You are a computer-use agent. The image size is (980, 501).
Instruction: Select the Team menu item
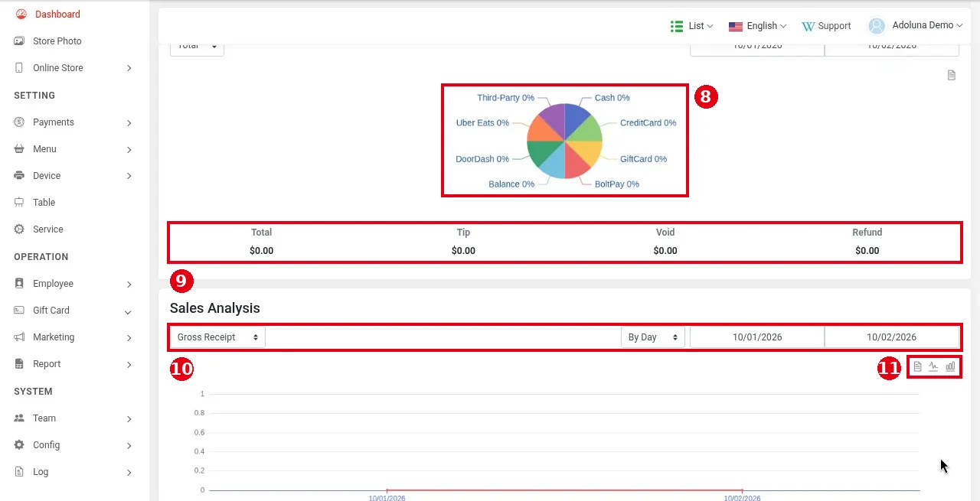click(x=44, y=418)
